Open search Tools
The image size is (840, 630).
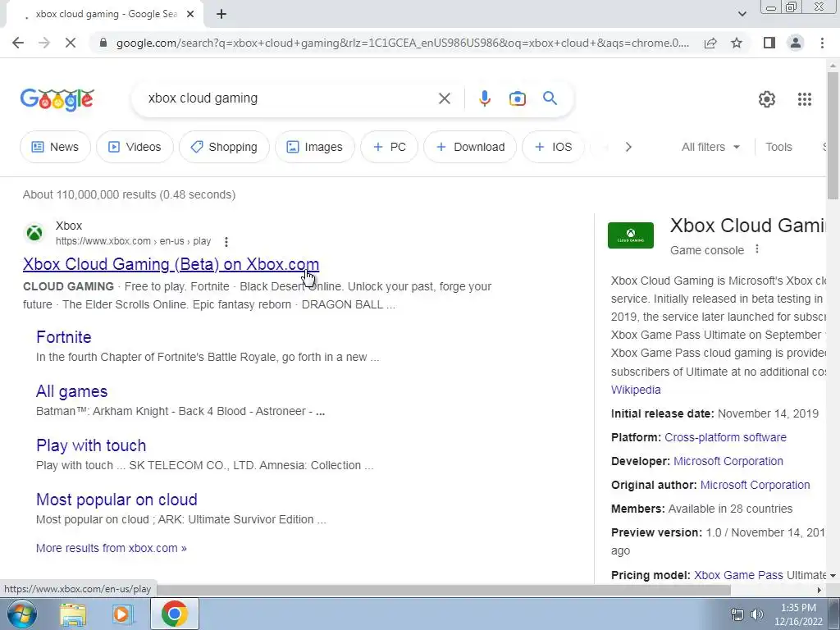pyautogui.click(x=778, y=147)
